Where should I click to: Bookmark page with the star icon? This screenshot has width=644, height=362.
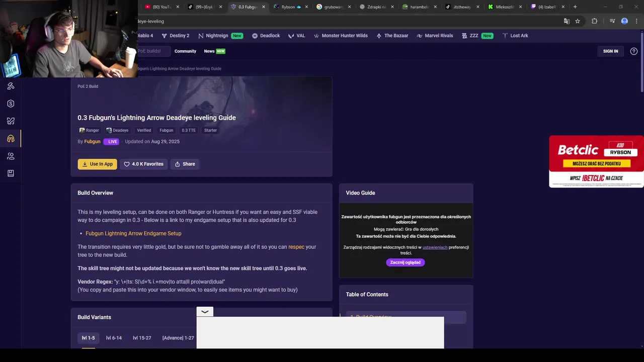coord(578,21)
